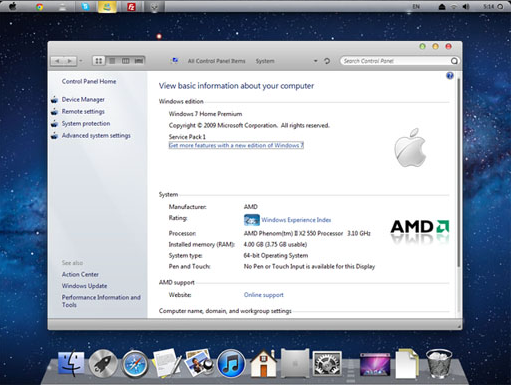Click the AMD logo
Screen dimensions: 511x385
420,227
